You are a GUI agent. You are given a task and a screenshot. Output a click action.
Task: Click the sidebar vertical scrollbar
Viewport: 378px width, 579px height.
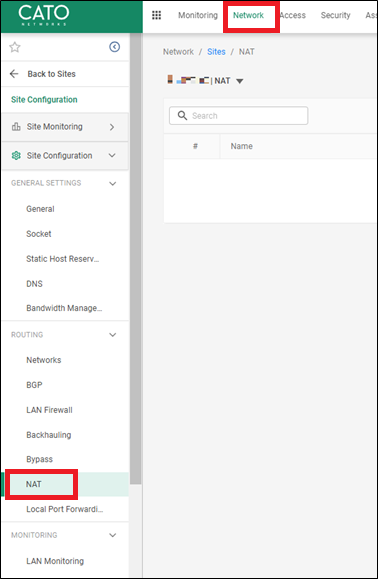pyautogui.click(x=135, y=258)
